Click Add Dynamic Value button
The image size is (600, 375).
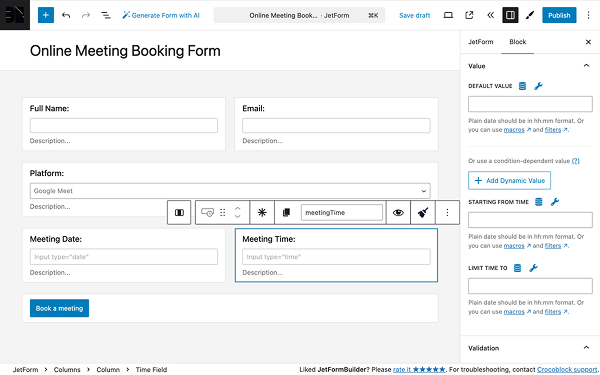(x=509, y=181)
